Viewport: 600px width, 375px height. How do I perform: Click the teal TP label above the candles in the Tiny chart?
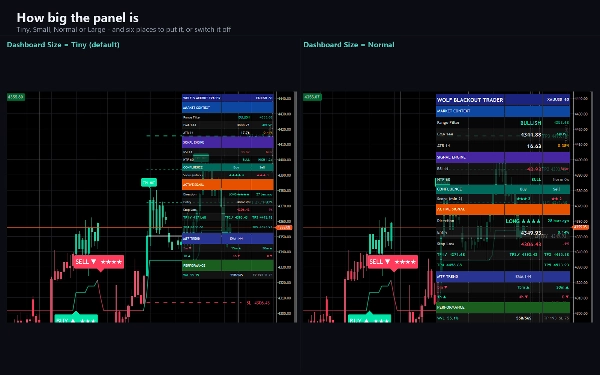click(149, 183)
